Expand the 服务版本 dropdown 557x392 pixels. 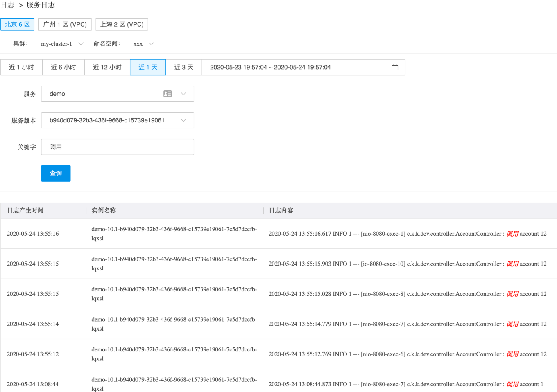[118, 120]
